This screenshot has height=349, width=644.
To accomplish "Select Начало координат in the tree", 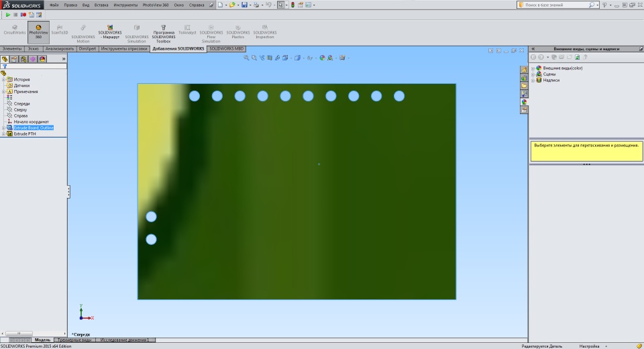I will pos(32,121).
